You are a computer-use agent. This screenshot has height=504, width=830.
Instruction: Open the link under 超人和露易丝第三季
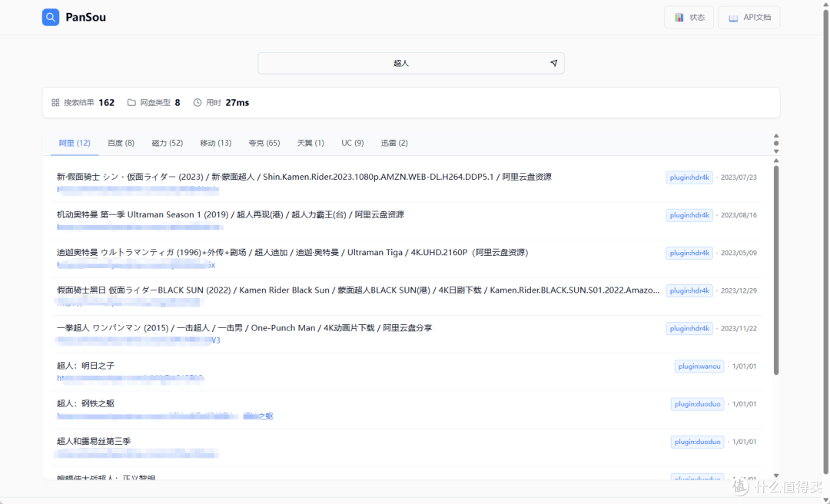pos(137,454)
